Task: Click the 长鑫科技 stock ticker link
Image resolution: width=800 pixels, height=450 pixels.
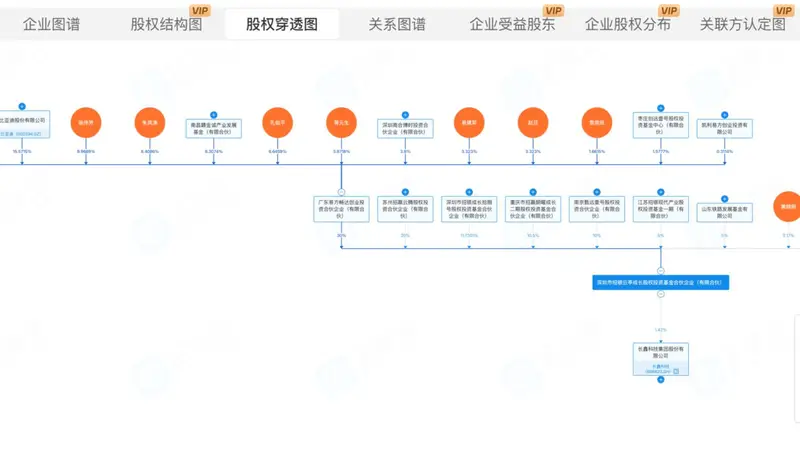Action: click(x=661, y=368)
